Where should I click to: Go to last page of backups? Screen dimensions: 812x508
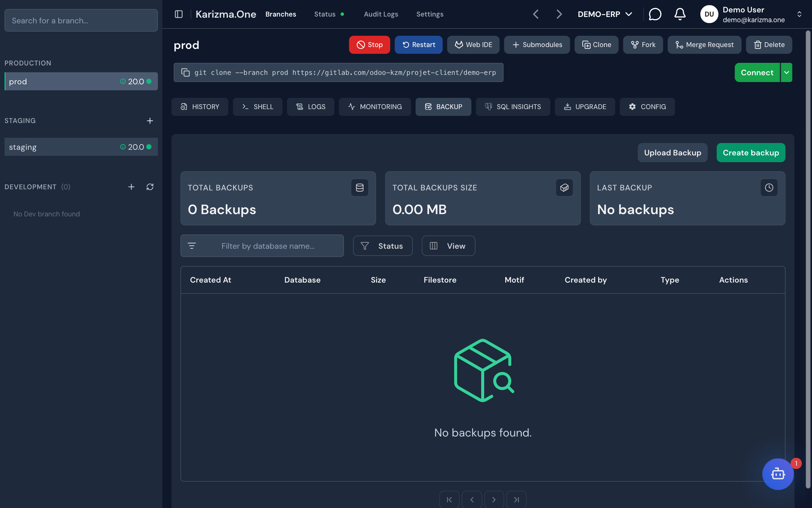pos(517,499)
